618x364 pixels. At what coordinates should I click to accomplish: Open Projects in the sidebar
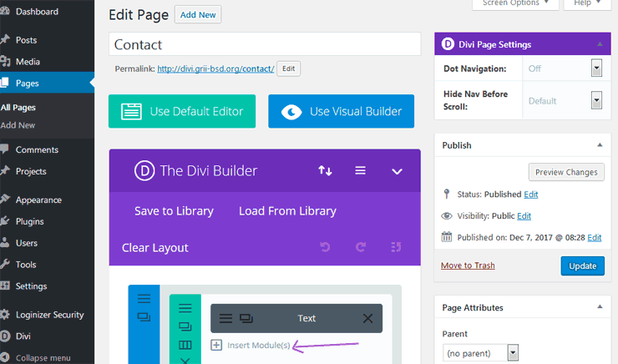point(31,171)
